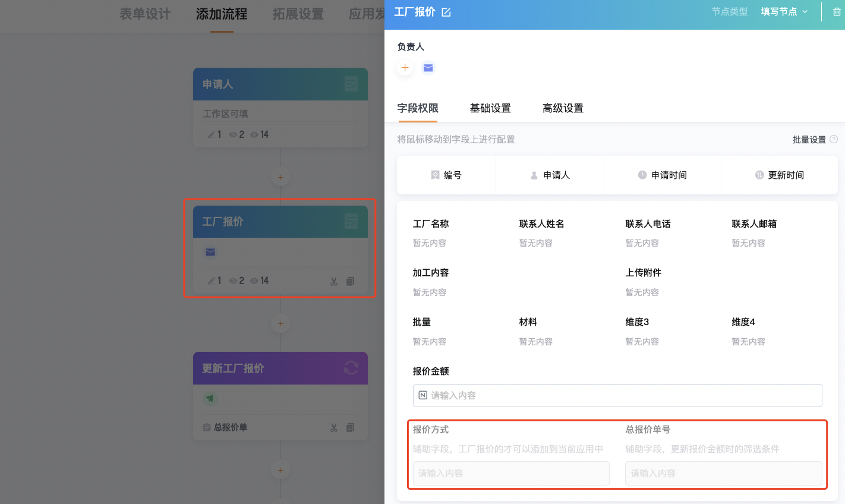
Task: Cut the 工厂报价 node with scissors
Action: [x=334, y=281]
